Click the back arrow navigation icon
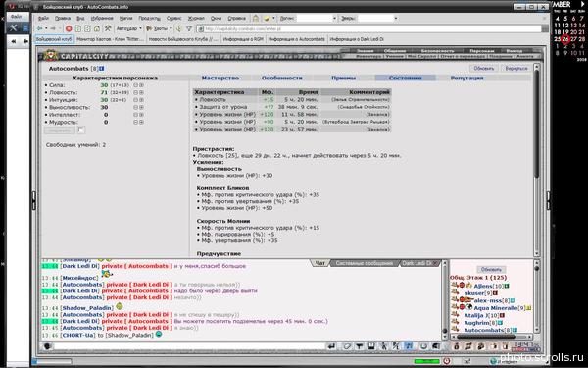The width and height of the screenshot is (588, 368). [40, 28]
